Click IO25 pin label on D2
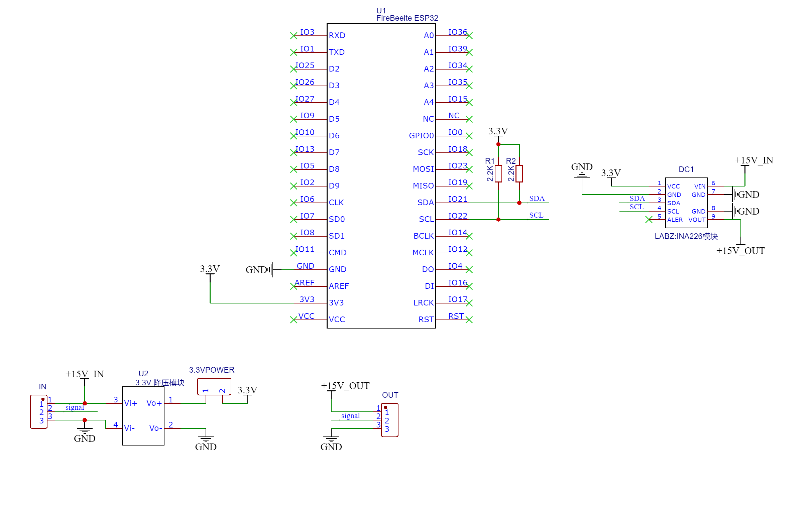This screenshot has width=812, height=507. (x=305, y=66)
